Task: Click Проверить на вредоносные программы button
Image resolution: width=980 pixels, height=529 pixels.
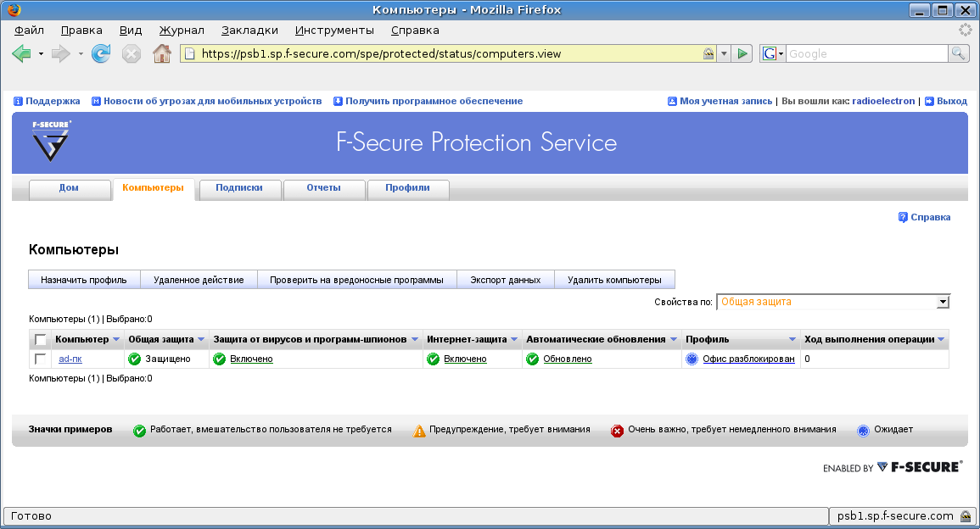Action: tap(356, 280)
